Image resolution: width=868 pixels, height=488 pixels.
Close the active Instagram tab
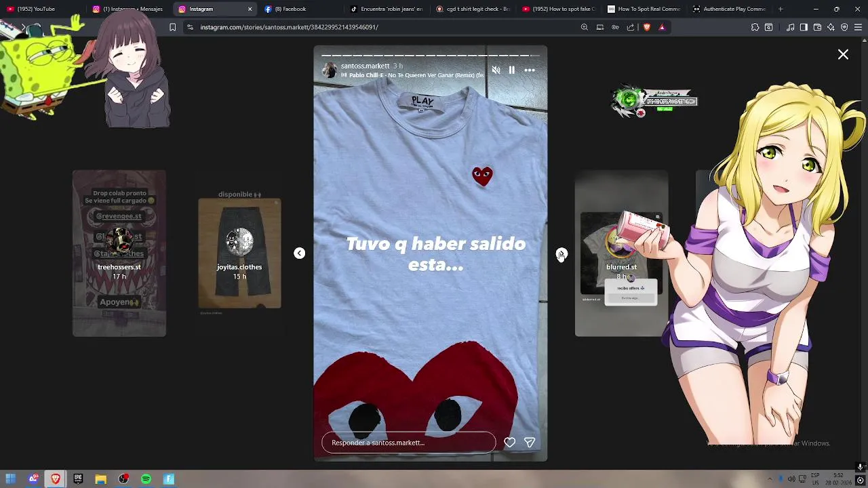coord(250,9)
